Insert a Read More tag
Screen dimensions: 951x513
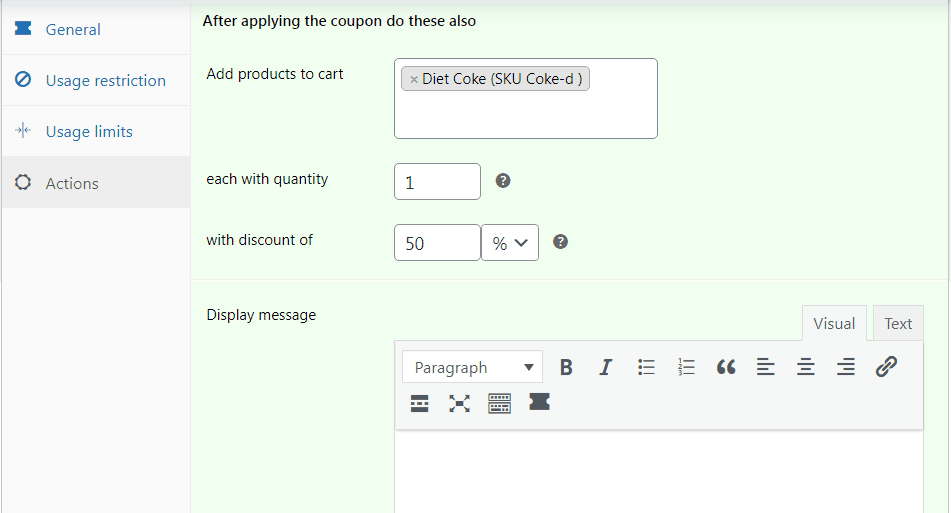pyautogui.click(x=420, y=403)
